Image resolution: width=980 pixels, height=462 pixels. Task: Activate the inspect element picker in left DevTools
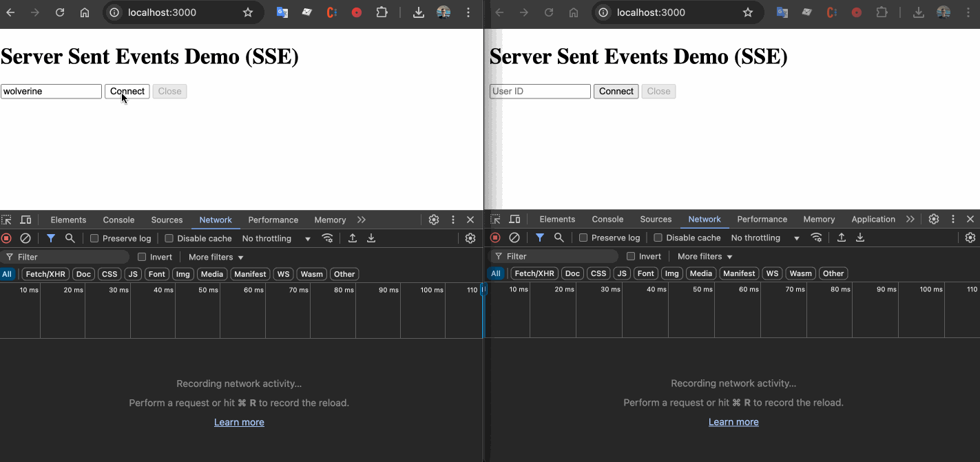pos(6,220)
